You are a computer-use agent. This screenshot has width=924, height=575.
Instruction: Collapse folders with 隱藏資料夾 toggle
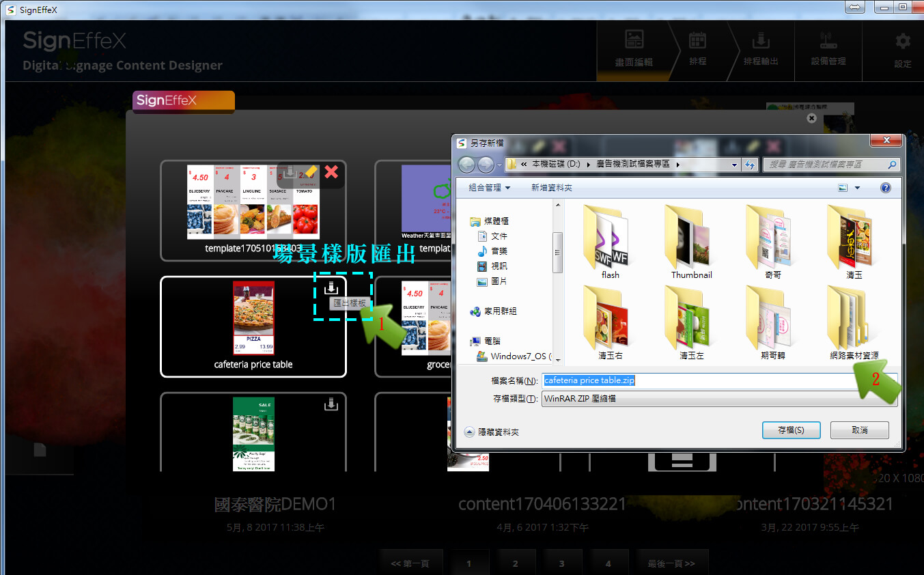click(492, 432)
